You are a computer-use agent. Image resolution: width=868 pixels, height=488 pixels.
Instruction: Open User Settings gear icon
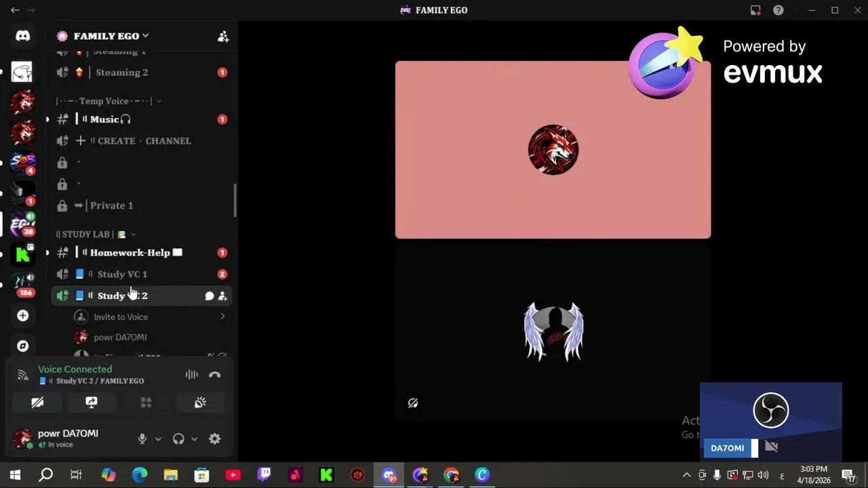(x=215, y=439)
